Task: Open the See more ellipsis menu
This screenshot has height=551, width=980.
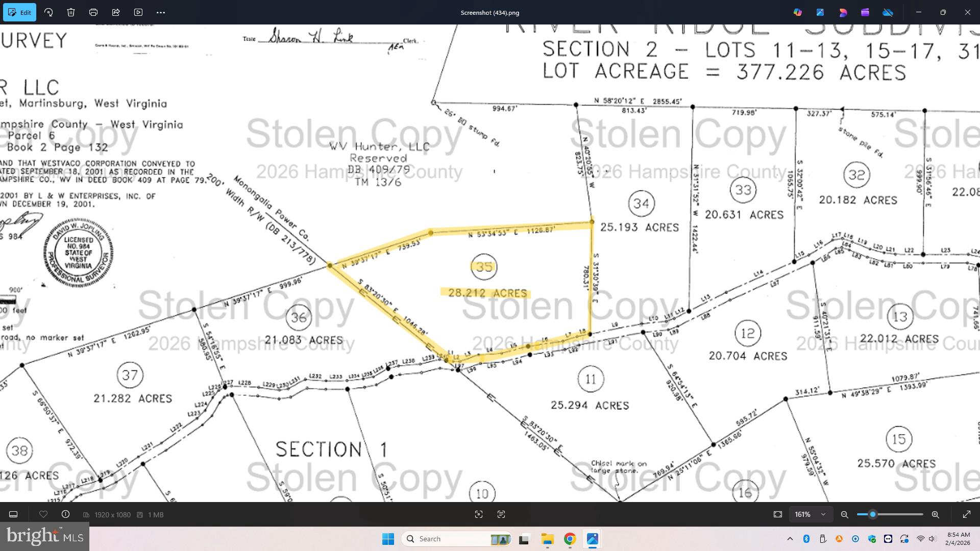Action: 161,12
